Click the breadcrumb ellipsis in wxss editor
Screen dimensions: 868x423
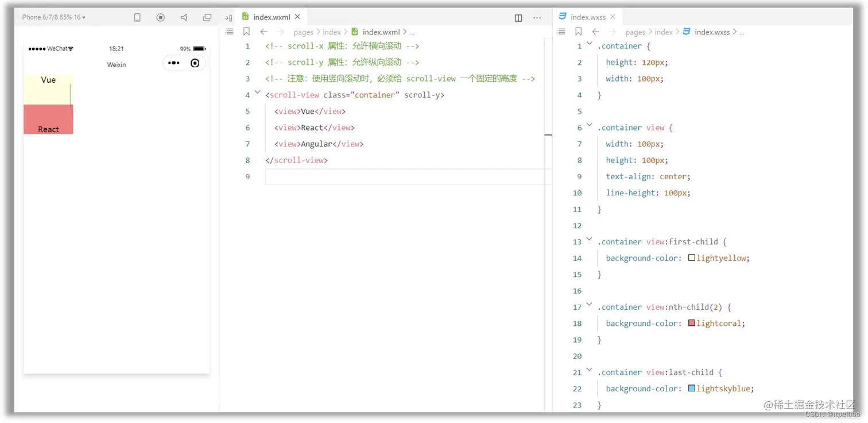pos(742,33)
